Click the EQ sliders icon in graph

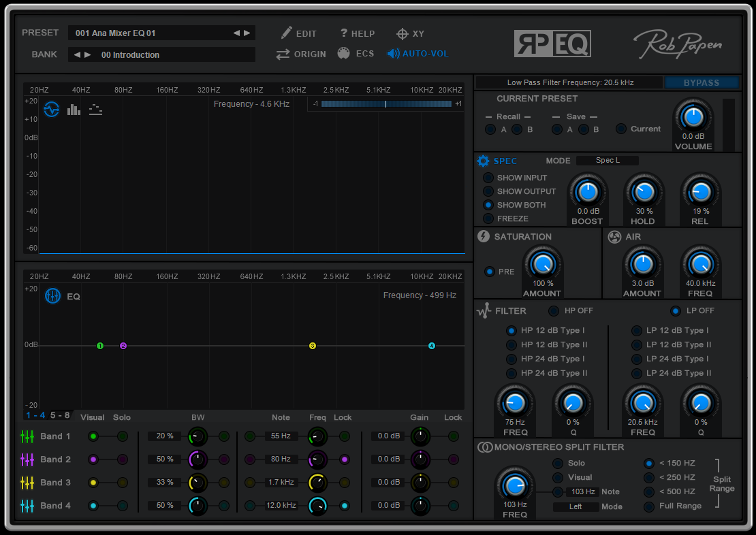52,296
